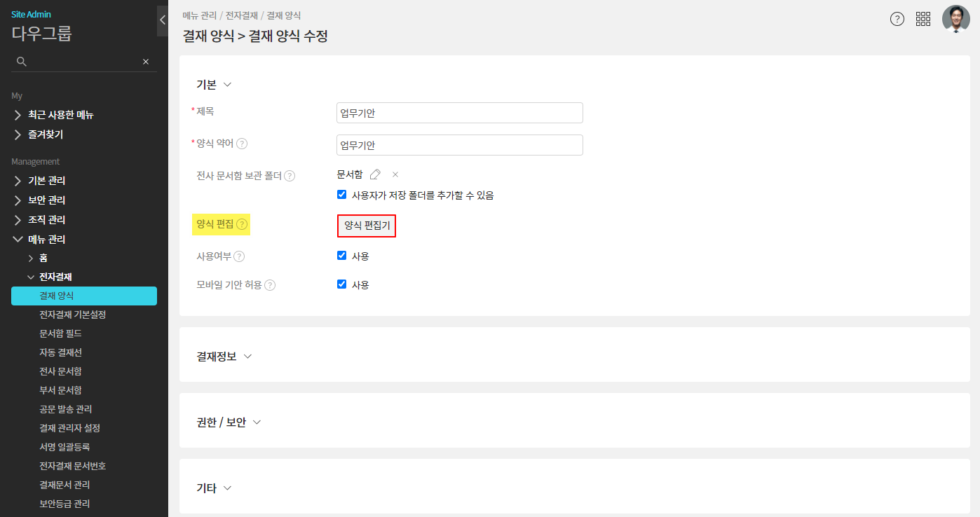Click the help question mark icon in header

[x=897, y=19]
